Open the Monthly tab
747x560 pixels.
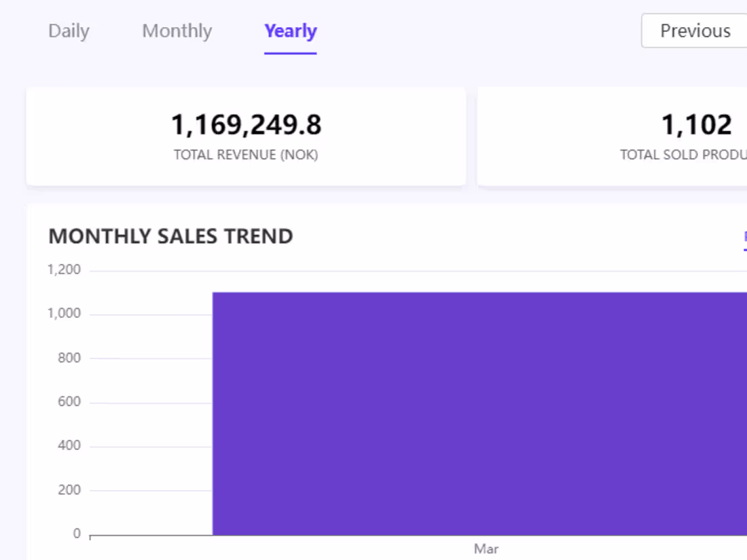tap(177, 31)
